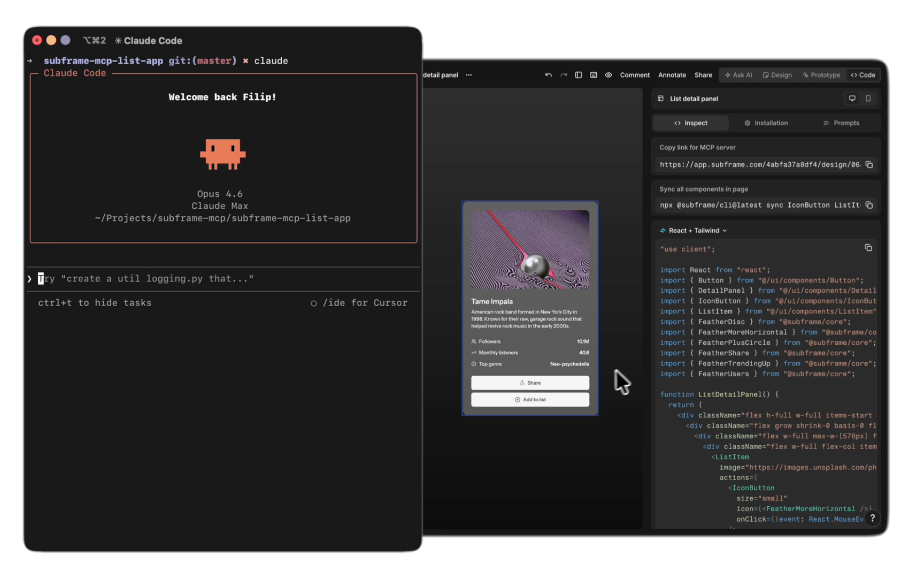This screenshot has width=924, height=578.
Task: Click the Ask AI button
Action: [x=738, y=75]
